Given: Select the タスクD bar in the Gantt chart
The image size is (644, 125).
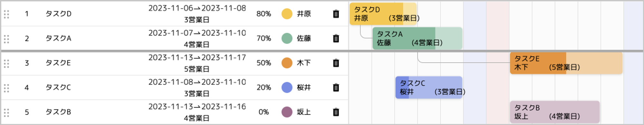Looking at the screenshot, I should point(383,14).
